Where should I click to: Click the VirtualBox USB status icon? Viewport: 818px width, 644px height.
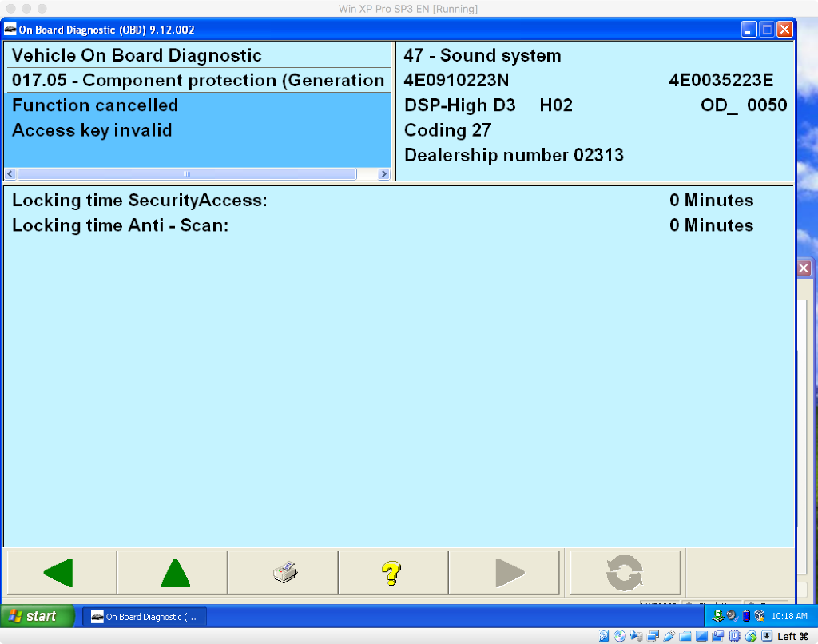click(669, 636)
